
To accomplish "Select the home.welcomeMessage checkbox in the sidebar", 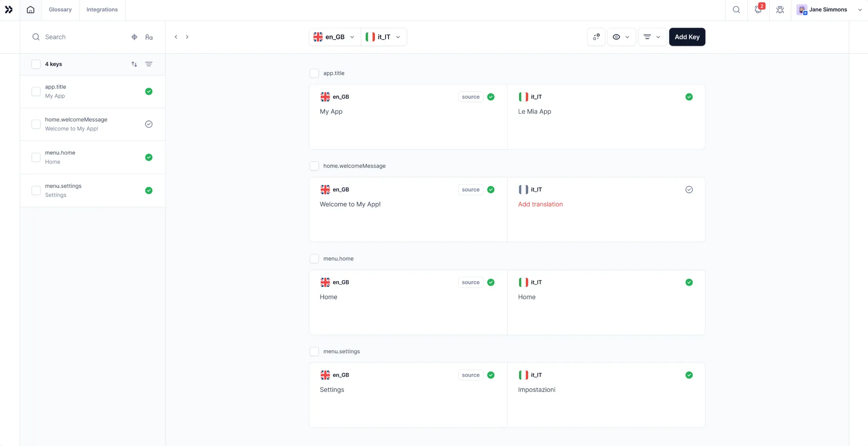I will tap(36, 124).
